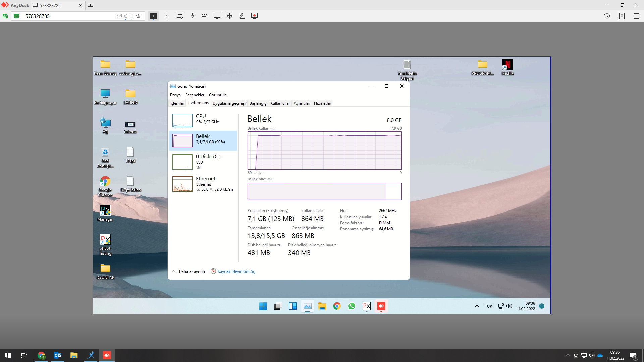This screenshot has height=362, width=644.
Task: Open the local Windows Start button
Action: tap(8, 355)
